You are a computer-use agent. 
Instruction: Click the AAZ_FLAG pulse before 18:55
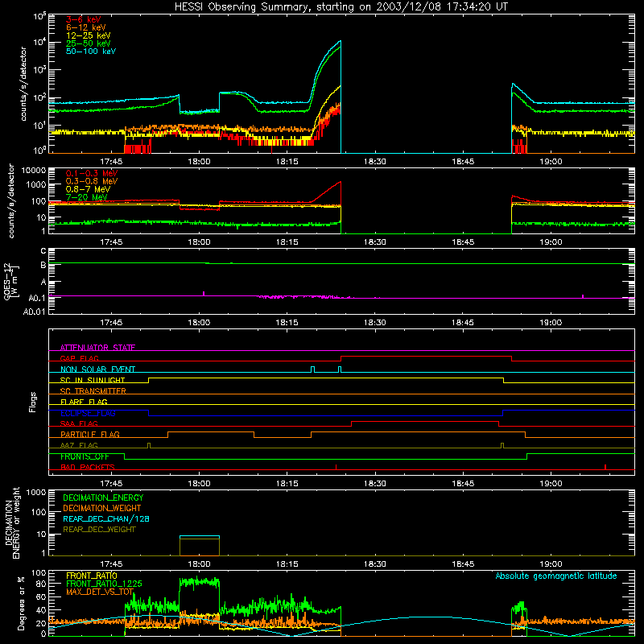coord(502,445)
